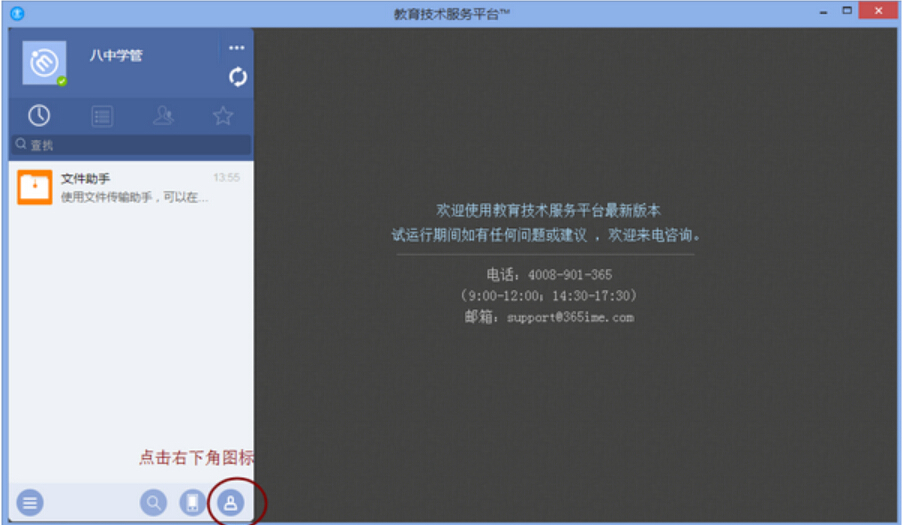Image resolution: width=903 pixels, height=525 pixels.
Task: Click the orange 文件助手 folder icon
Action: (x=35, y=187)
